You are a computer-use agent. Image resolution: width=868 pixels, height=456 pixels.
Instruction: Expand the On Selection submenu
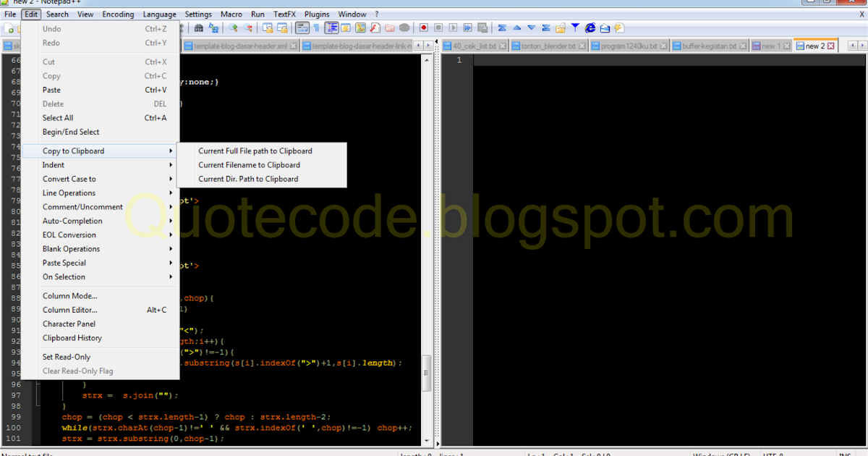click(x=100, y=276)
